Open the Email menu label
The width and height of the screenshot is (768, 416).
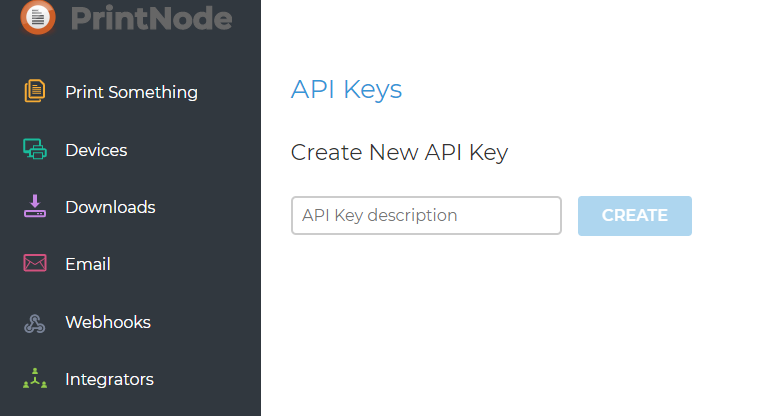pos(88,264)
